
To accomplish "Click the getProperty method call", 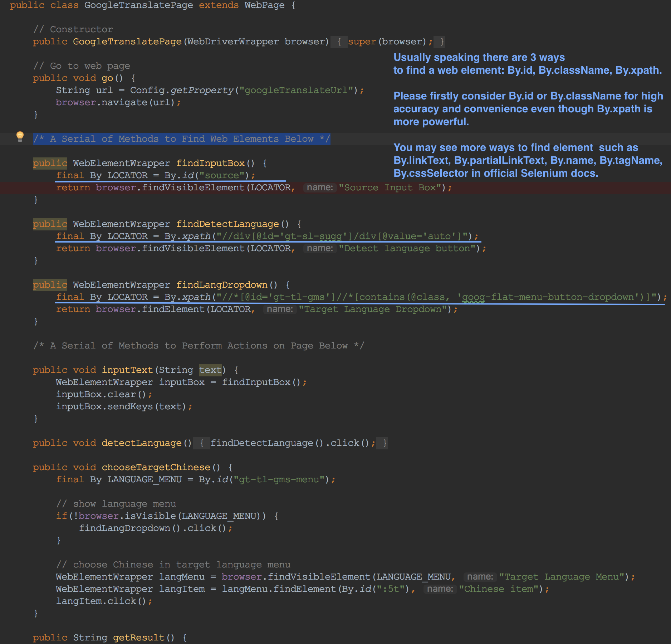I will (x=202, y=90).
